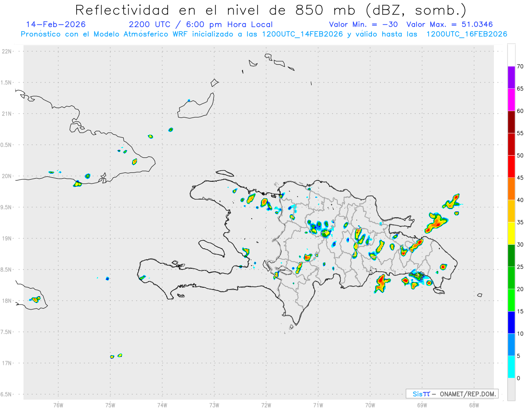Click the "50" color scale label
Screen dimensions: 532x411
tap(520, 156)
